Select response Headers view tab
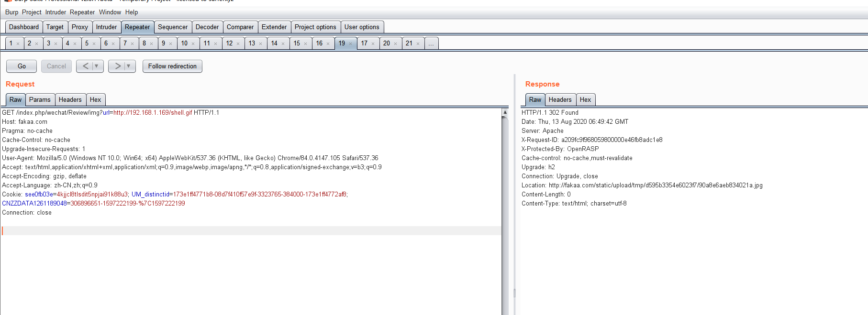This screenshot has width=868, height=315. click(x=560, y=99)
